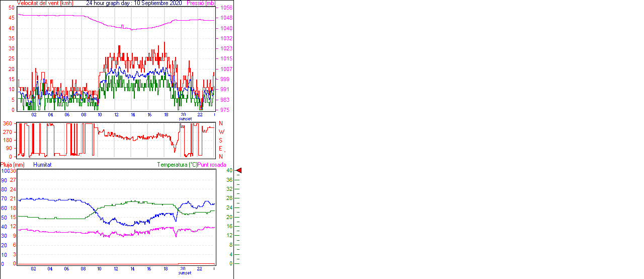This screenshot has height=279, width=644.
Task: Click the 1056 value on pressure axis
Action: pos(225,8)
